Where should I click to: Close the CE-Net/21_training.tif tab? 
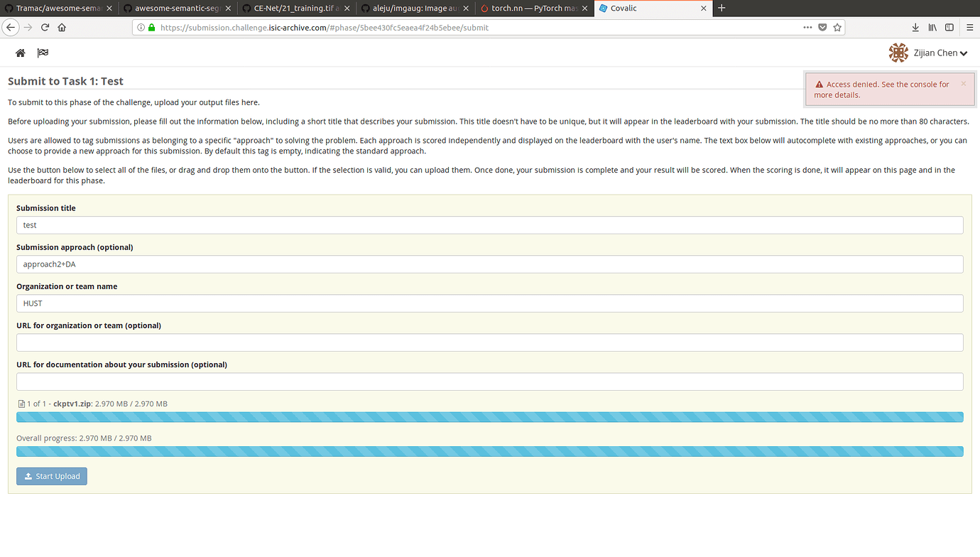coord(347,9)
